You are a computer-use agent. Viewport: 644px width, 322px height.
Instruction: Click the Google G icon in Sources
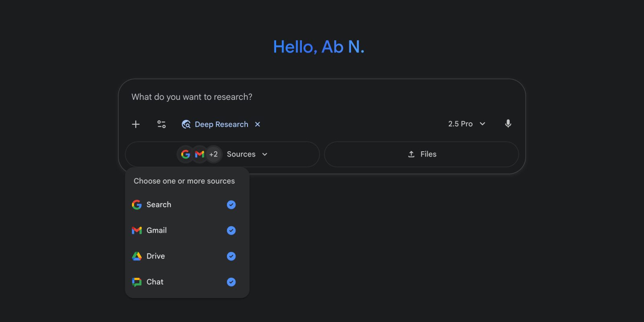coord(186,154)
